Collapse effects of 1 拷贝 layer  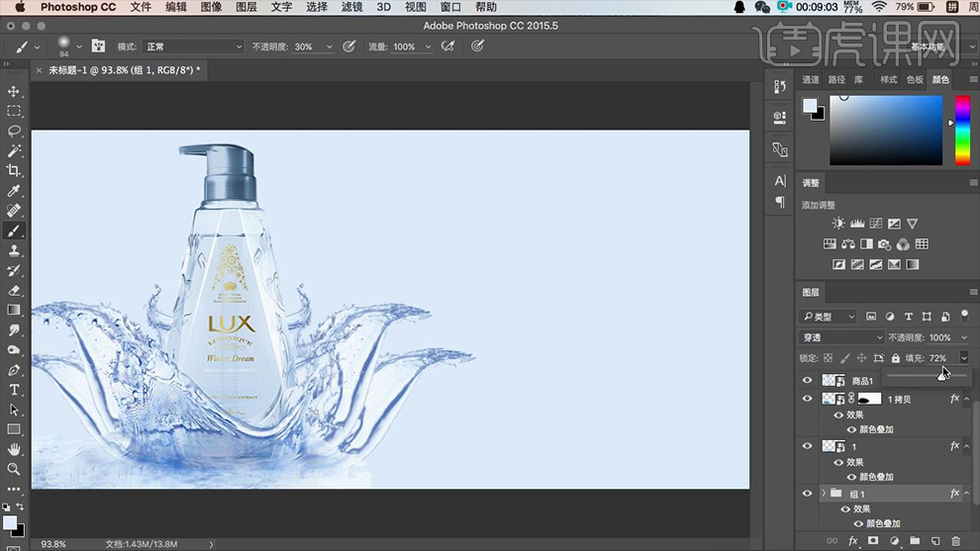[x=967, y=399]
